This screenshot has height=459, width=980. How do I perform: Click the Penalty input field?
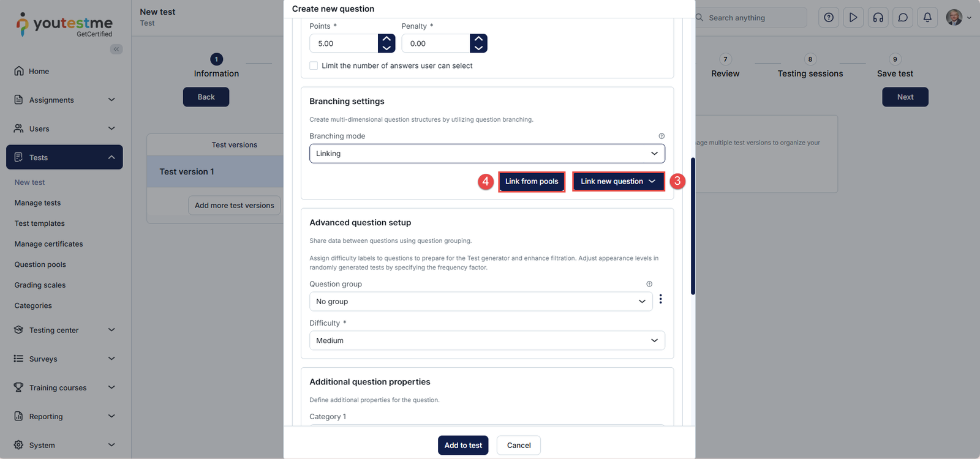click(x=436, y=43)
